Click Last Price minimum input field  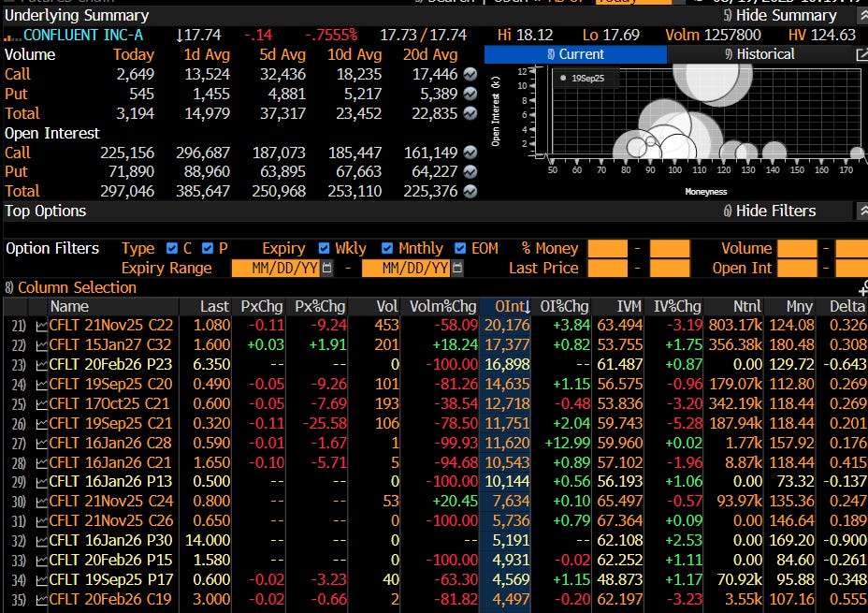607,268
